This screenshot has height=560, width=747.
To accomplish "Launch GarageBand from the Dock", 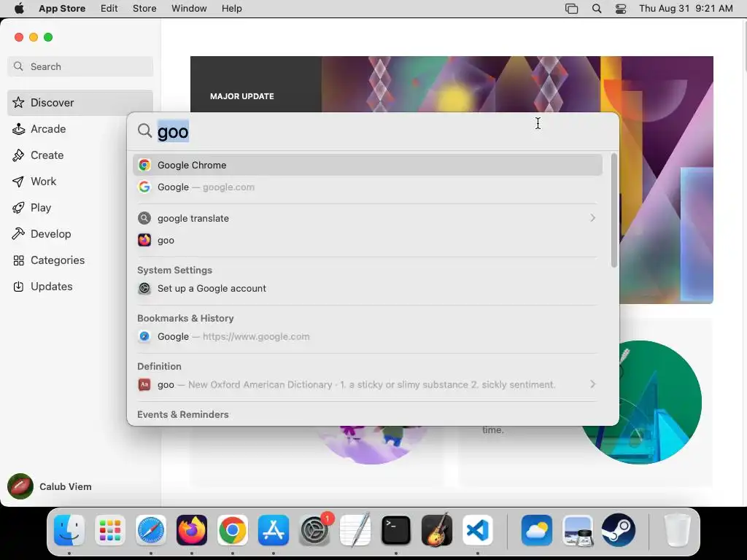I will pos(437,530).
